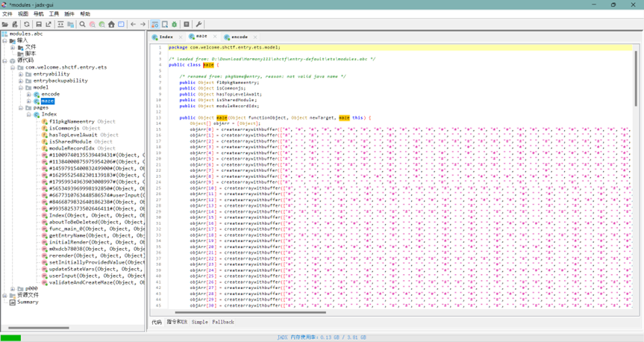Screen dimensions: 644x342
Task: Select the isCommonjs field in tree
Action: click(64, 128)
